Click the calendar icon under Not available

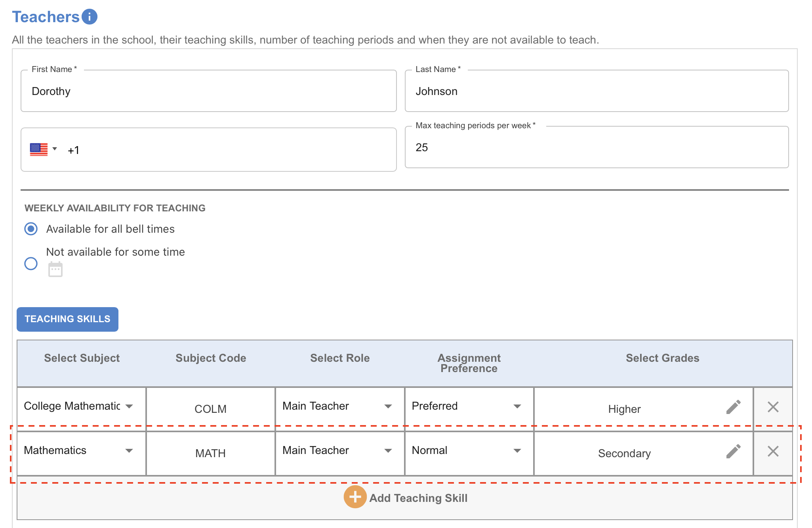pyautogui.click(x=55, y=269)
